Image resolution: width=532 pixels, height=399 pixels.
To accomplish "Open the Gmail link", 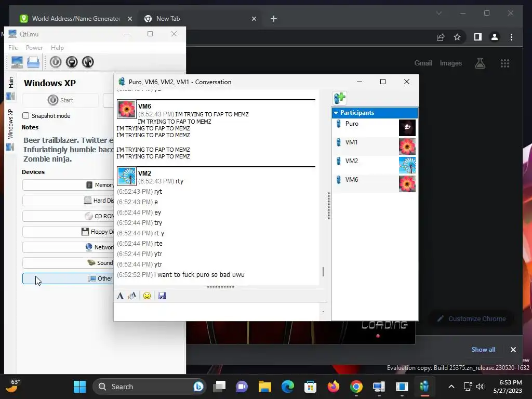I will tap(423, 63).
